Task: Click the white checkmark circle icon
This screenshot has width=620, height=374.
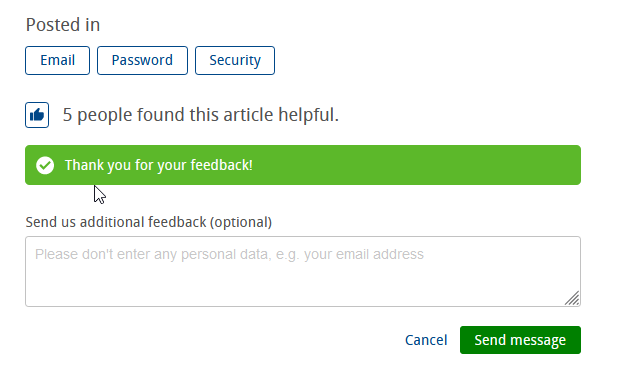Action: (45, 165)
